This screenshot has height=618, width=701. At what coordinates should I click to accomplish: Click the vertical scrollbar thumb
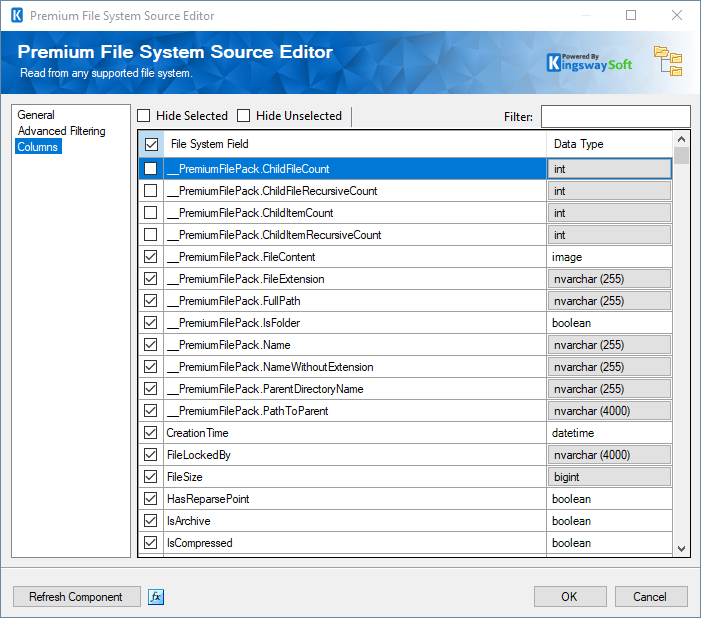click(681, 156)
